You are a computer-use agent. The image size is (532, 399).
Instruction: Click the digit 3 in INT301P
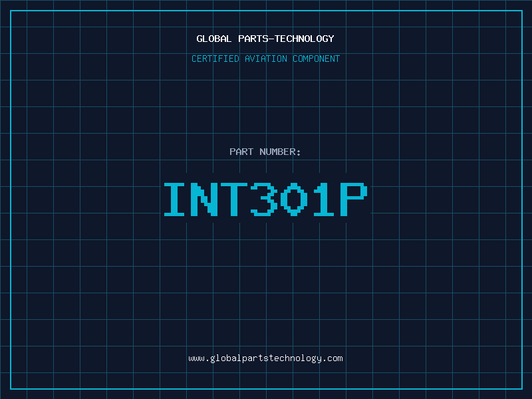click(x=264, y=199)
